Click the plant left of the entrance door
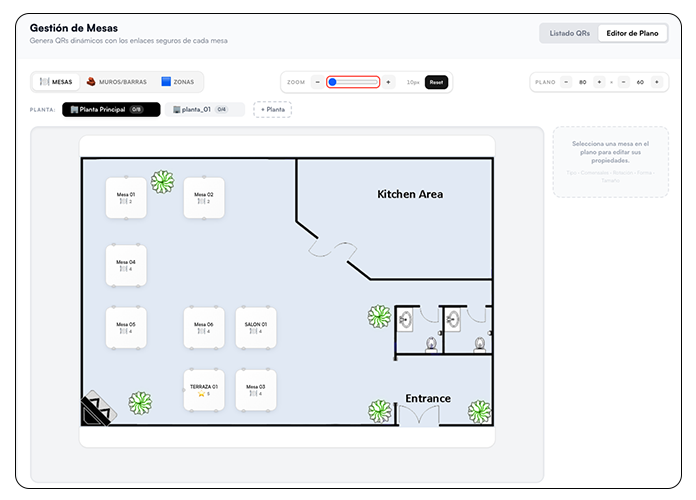The image size is (696, 500). point(380,411)
